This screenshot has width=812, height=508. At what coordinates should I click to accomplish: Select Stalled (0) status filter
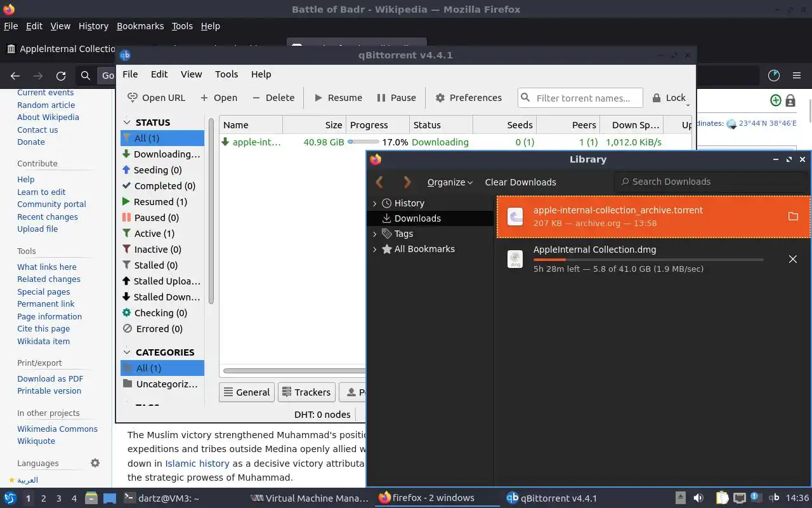click(162, 265)
